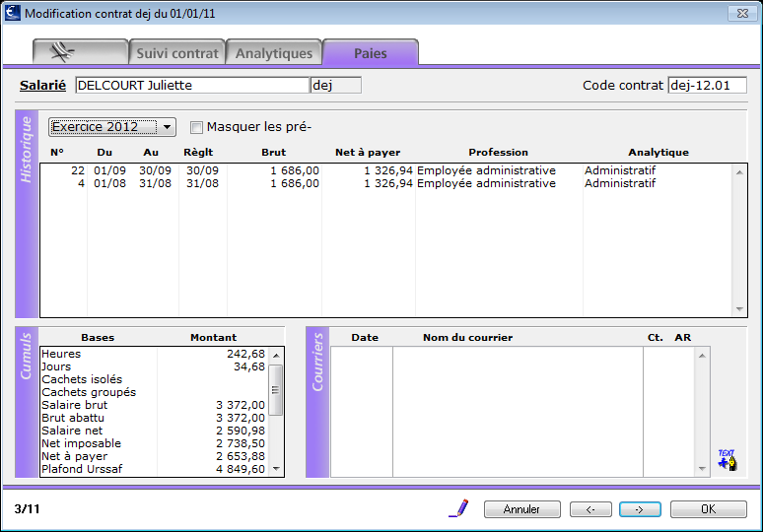
Task: Open the Exercice 2012 dropdown
Action: click(x=112, y=127)
